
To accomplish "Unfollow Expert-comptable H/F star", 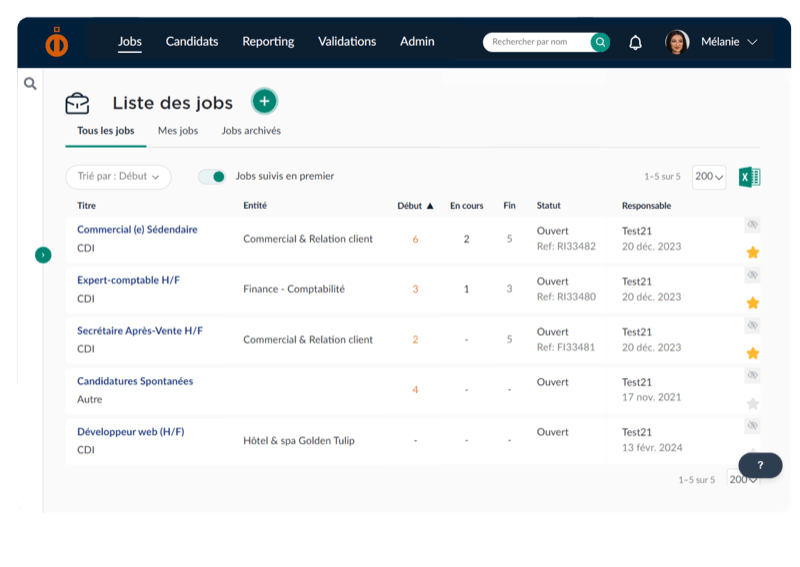I will click(753, 303).
